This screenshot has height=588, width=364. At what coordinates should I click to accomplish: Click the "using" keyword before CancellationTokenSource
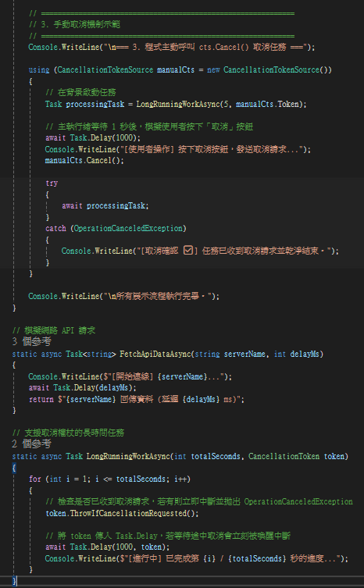pos(38,70)
